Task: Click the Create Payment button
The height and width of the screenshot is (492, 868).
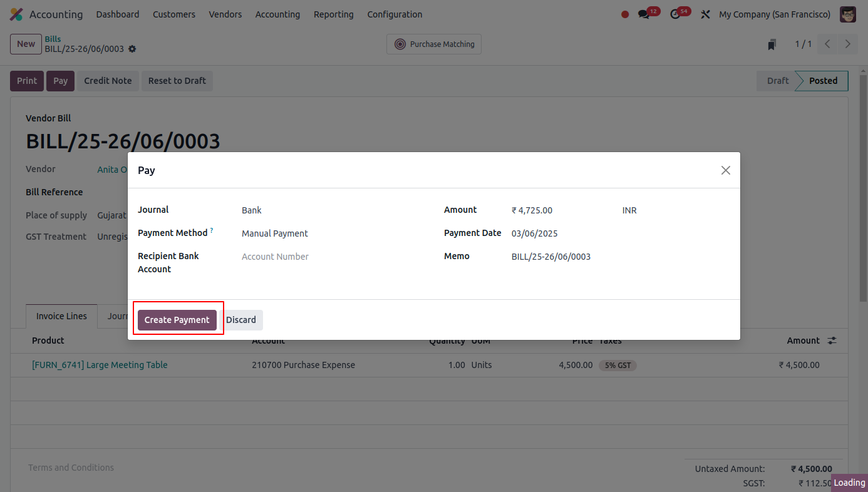Action: (x=177, y=319)
